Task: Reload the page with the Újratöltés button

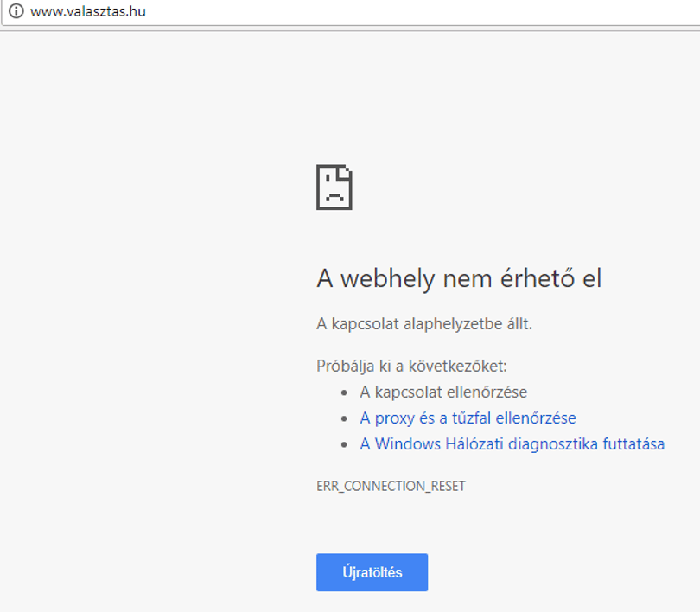Action: (372, 572)
